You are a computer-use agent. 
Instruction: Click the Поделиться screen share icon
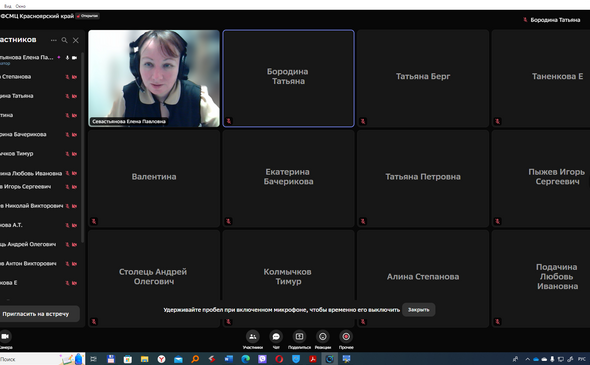tap(299, 336)
